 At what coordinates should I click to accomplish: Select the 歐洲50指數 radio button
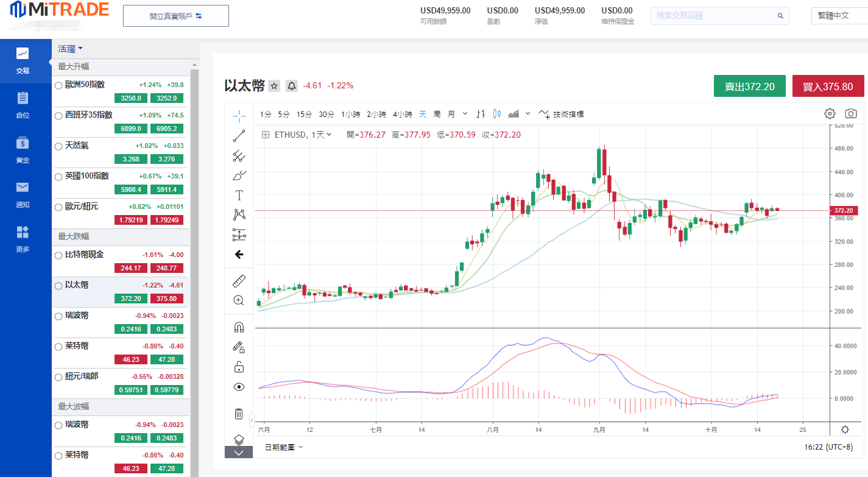pyautogui.click(x=58, y=85)
